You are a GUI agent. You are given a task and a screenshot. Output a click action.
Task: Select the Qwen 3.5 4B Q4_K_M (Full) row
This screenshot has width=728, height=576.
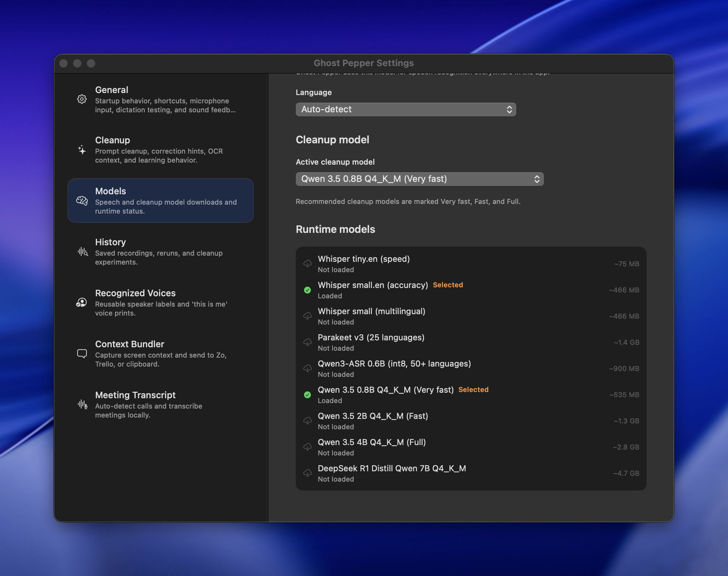pyautogui.click(x=471, y=447)
